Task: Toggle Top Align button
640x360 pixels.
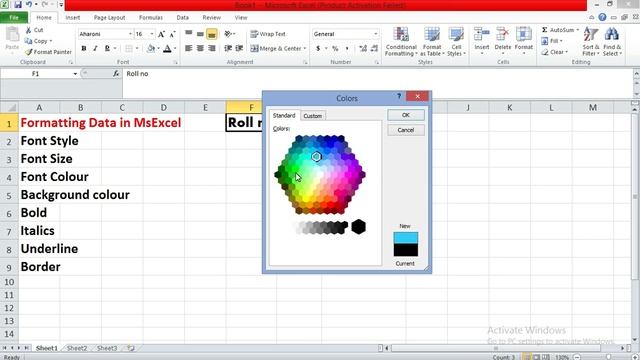Action: click(x=189, y=34)
